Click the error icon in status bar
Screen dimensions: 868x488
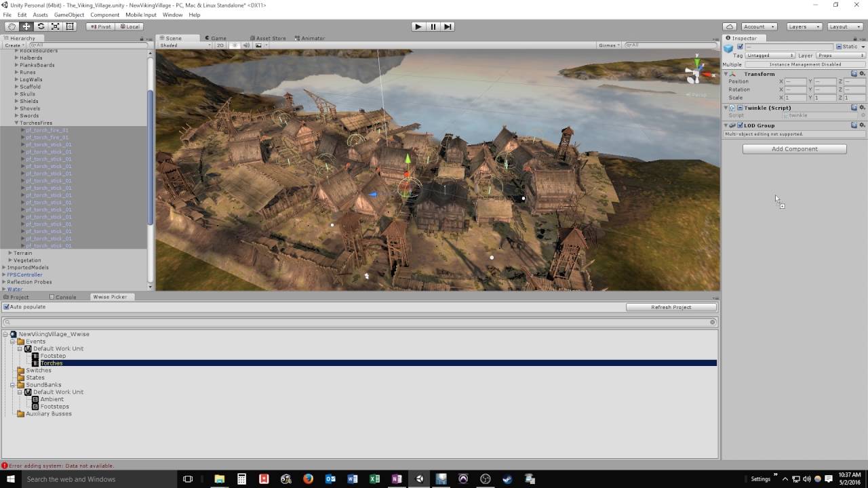[x=4, y=466]
